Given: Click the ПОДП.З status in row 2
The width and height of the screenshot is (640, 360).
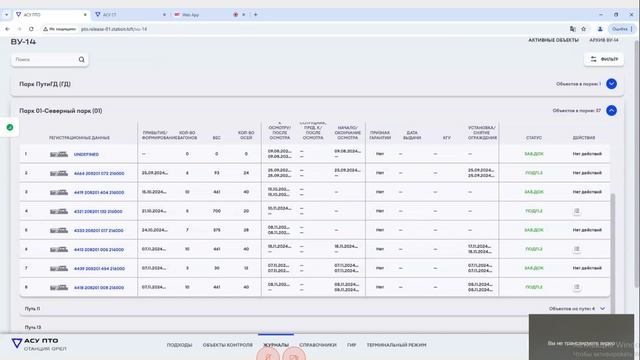Looking at the screenshot, I should pyautogui.click(x=534, y=173).
